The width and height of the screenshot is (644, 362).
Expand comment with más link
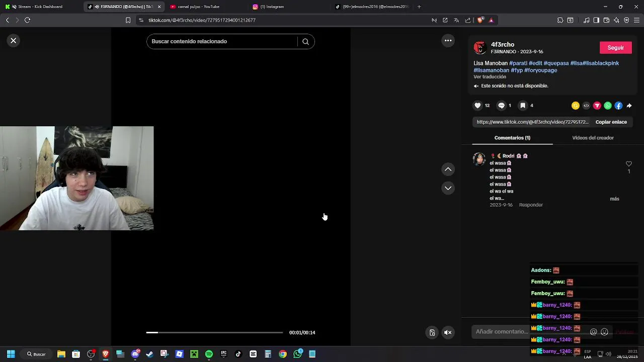(x=614, y=199)
